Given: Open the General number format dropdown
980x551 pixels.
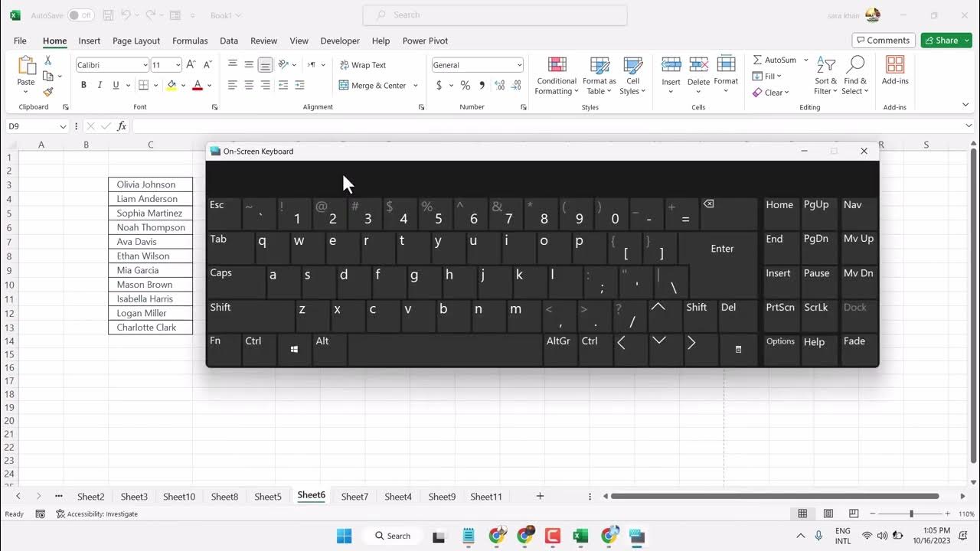Looking at the screenshot, I should (x=519, y=65).
